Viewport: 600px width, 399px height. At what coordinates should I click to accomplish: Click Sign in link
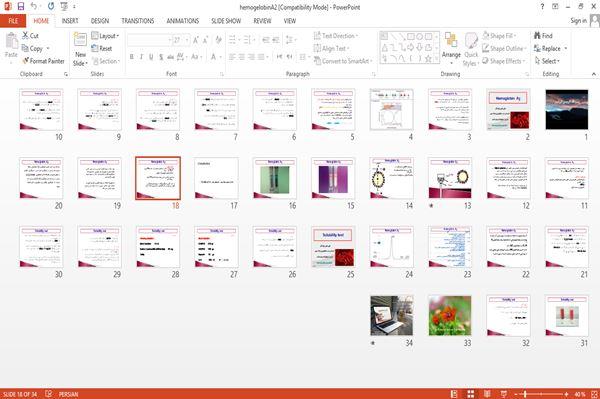point(578,21)
